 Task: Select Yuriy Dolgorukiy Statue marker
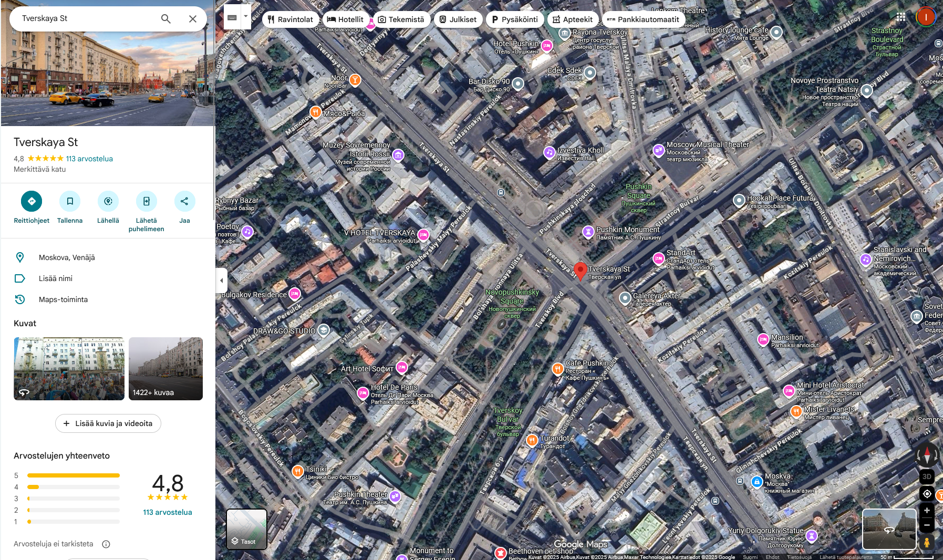click(812, 536)
